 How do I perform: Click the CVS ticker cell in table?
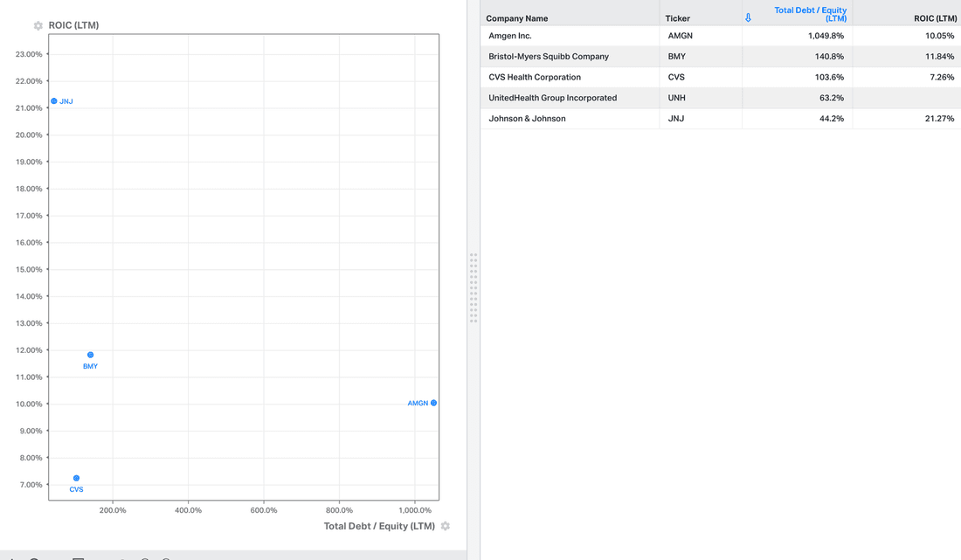(x=676, y=77)
